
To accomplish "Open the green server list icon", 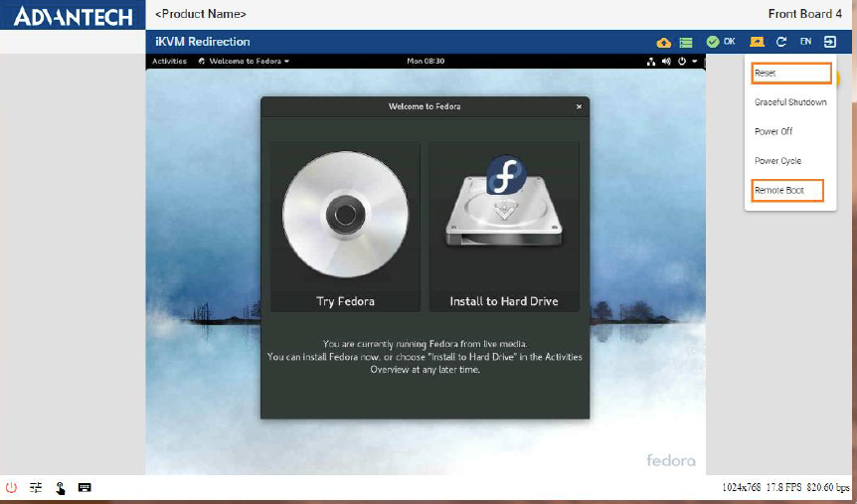I will [x=686, y=42].
